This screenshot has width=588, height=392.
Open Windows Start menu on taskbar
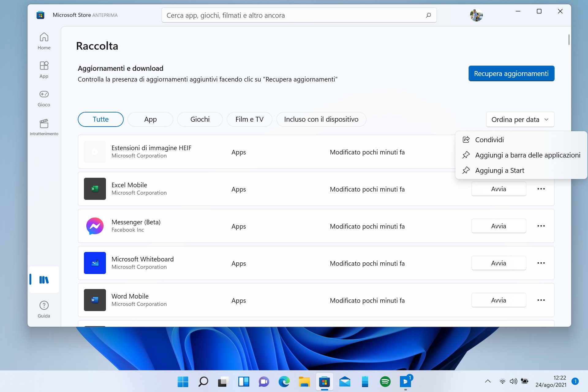(183, 382)
